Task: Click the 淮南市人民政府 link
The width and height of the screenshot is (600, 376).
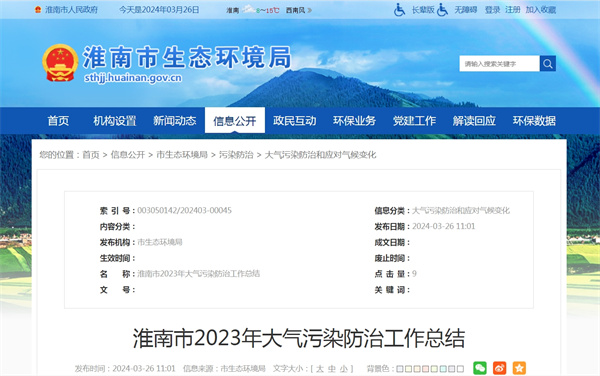Action: pyautogui.click(x=71, y=10)
